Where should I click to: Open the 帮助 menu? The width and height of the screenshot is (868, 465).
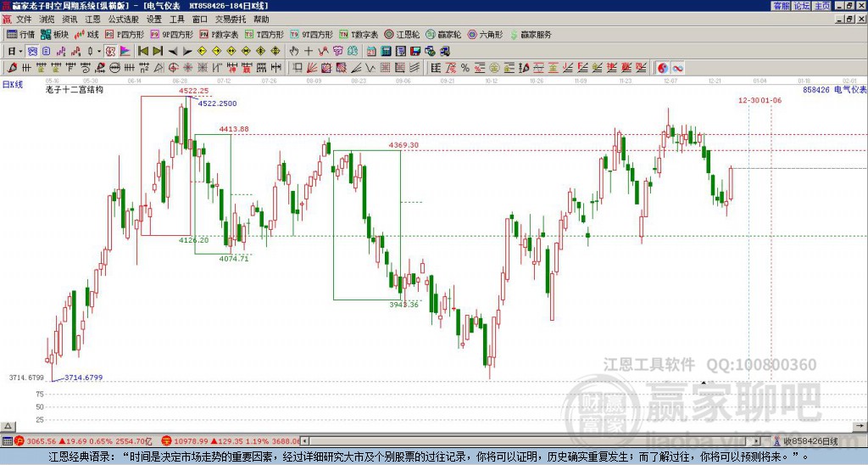click(x=261, y=20)
